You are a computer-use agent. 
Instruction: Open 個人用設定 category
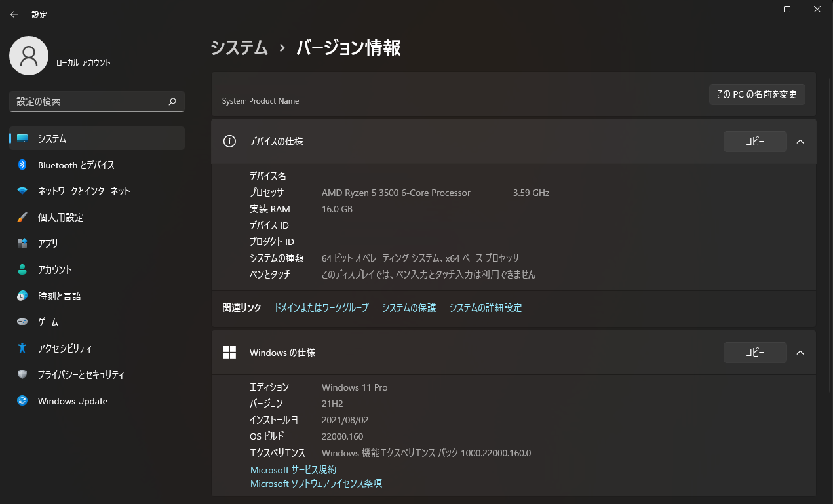[x=97, y=217]
